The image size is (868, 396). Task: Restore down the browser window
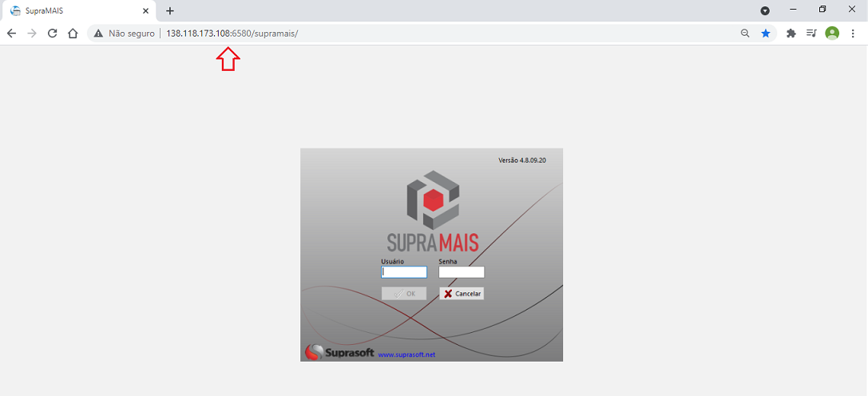(x=822, y=10)
